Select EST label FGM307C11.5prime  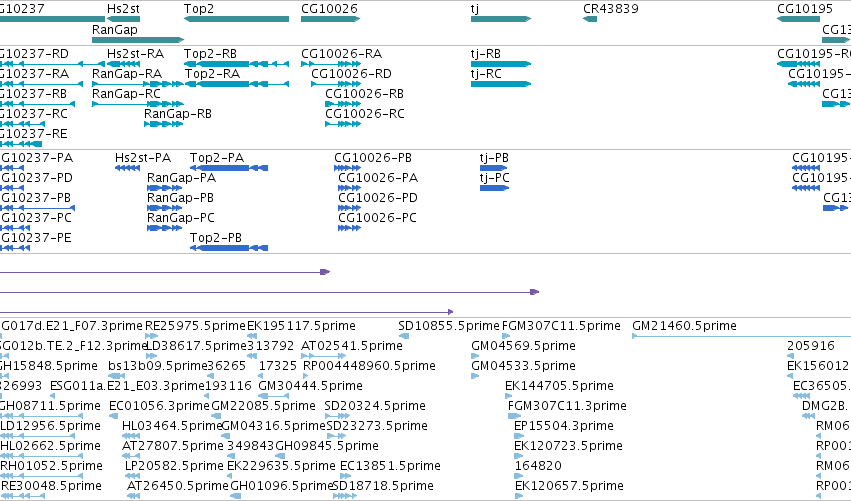tap(561, 326)
